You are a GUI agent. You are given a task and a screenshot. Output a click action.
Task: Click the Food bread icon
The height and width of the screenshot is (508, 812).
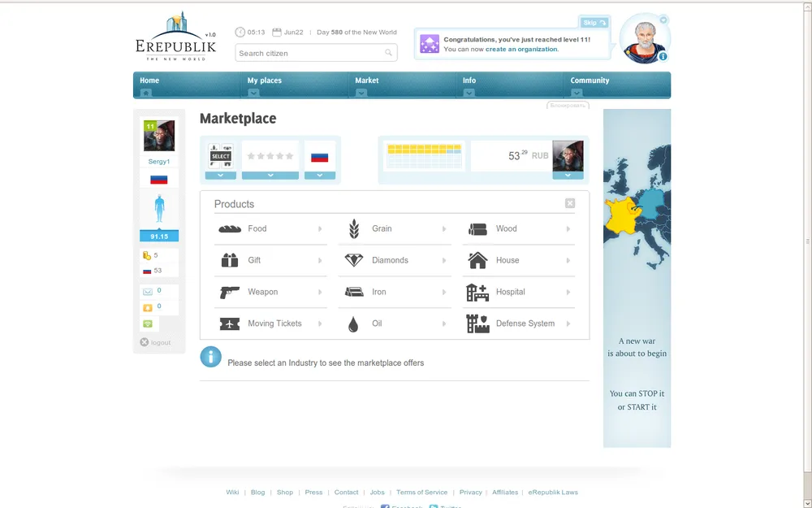pyautogui.click(x=230, y=228)
